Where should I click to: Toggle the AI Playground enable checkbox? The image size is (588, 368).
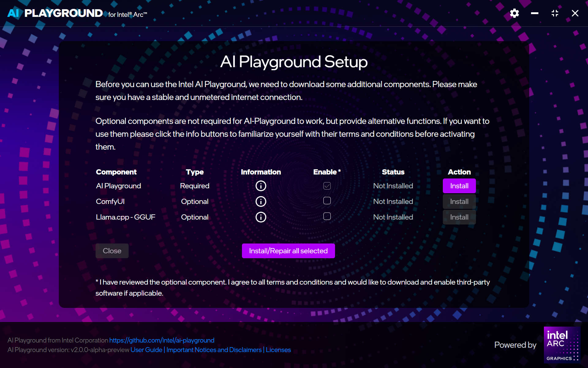pos(327,186)
